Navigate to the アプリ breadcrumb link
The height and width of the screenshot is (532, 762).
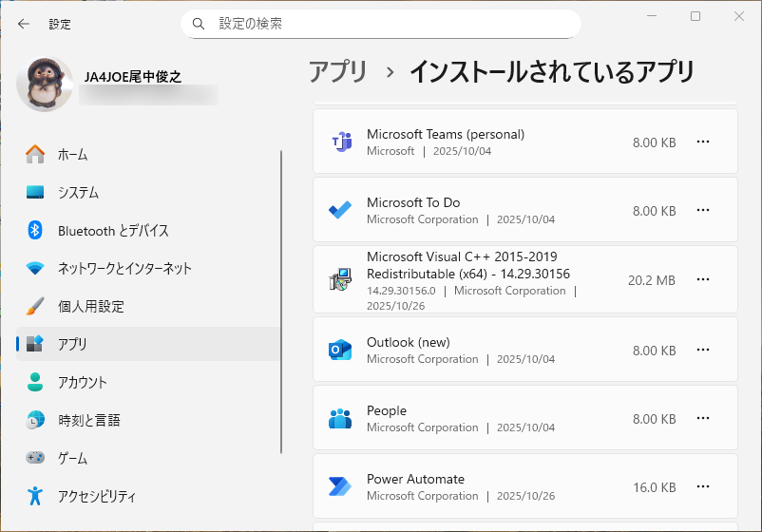click(337, 71)
